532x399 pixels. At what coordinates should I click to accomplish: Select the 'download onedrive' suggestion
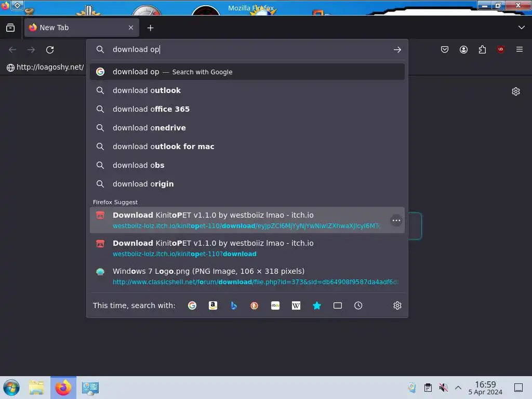[x=247, y=128]
